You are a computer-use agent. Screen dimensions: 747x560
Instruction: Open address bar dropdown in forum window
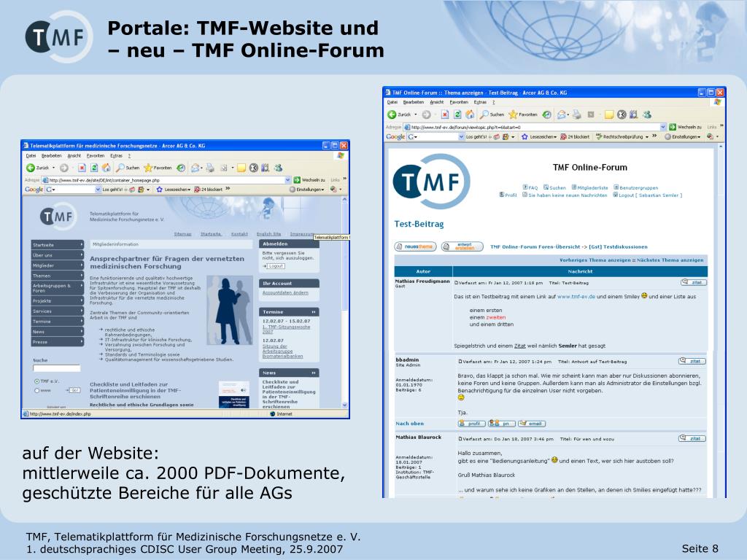point(662,127)
